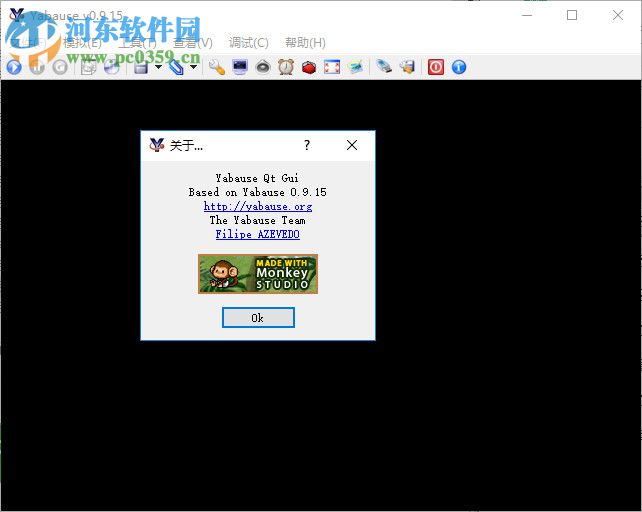642x512 pixels.
Task: Open the 模拟(E) menu
Action: (x=82, y=43)
